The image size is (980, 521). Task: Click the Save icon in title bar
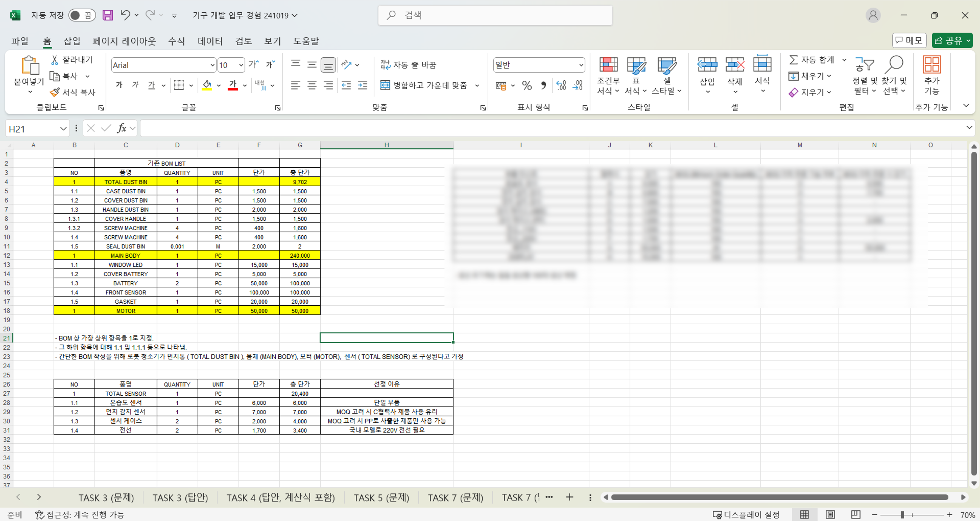tap(108, 15)
